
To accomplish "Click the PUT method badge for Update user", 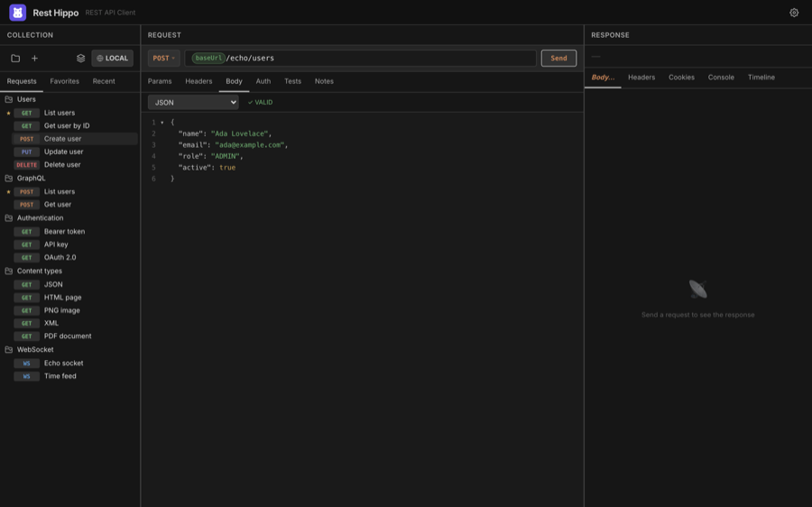I will (26, 152).
